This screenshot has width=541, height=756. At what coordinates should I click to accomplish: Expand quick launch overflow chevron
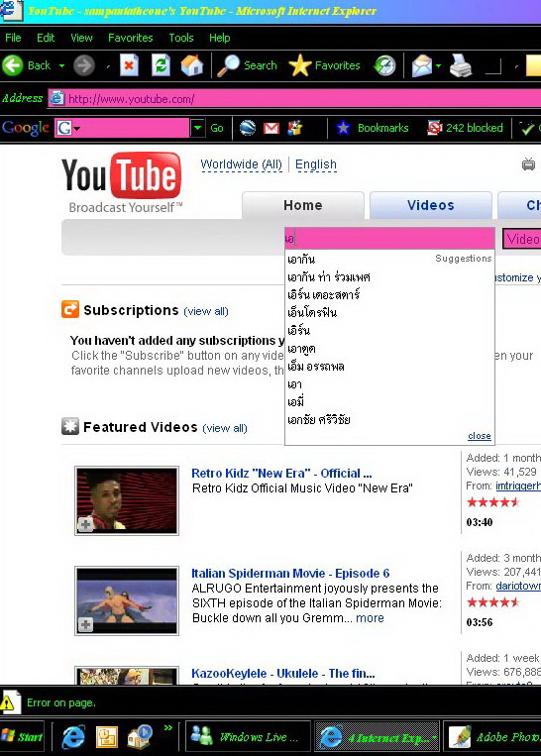click(x=167, y=727)
